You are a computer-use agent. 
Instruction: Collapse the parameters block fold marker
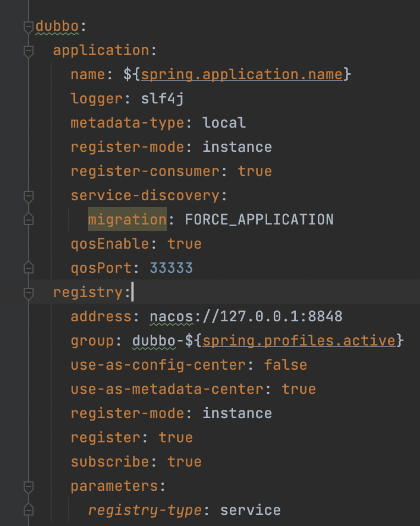point(29,487)
